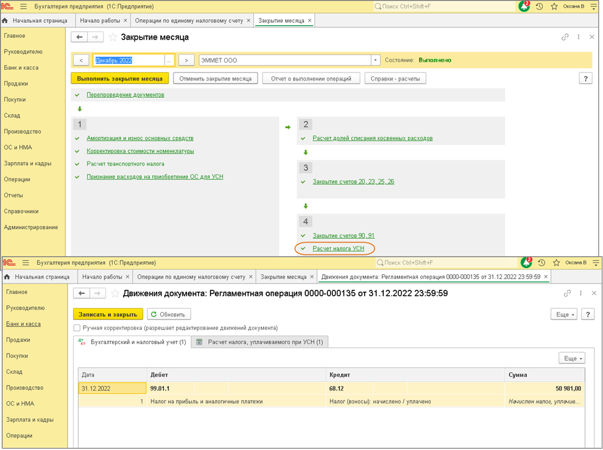The width and height of the screenshot is (603, 450).
Task: Go to next month arrow
Action: tap(186, 60)
